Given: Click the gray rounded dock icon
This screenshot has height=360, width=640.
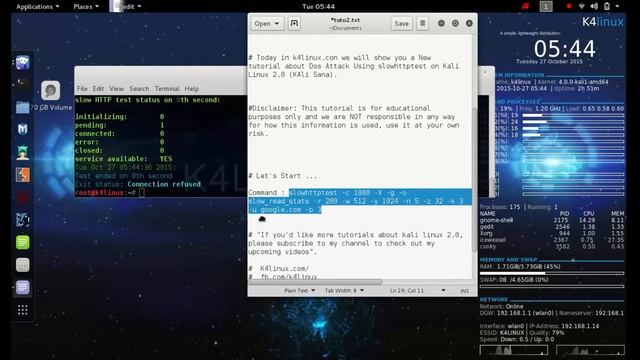Looking at the screenshot, I should click(x=22, y=265).
